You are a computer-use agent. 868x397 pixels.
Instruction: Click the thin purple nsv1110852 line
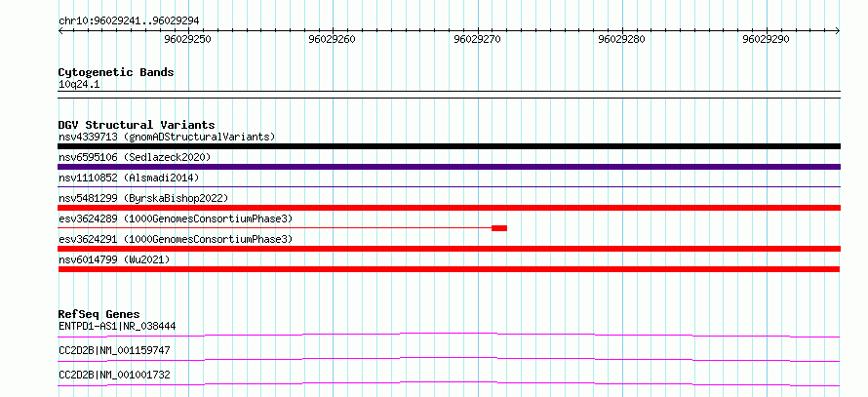pos(449,187)
